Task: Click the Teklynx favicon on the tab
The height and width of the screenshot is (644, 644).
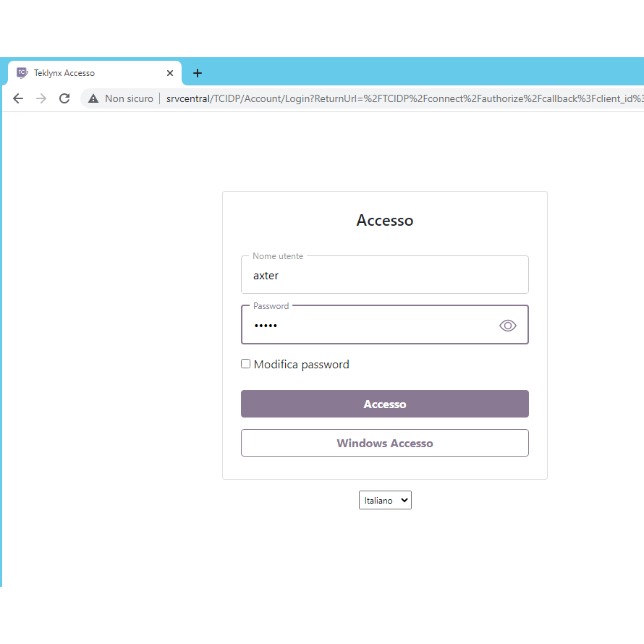Action: 22,73
